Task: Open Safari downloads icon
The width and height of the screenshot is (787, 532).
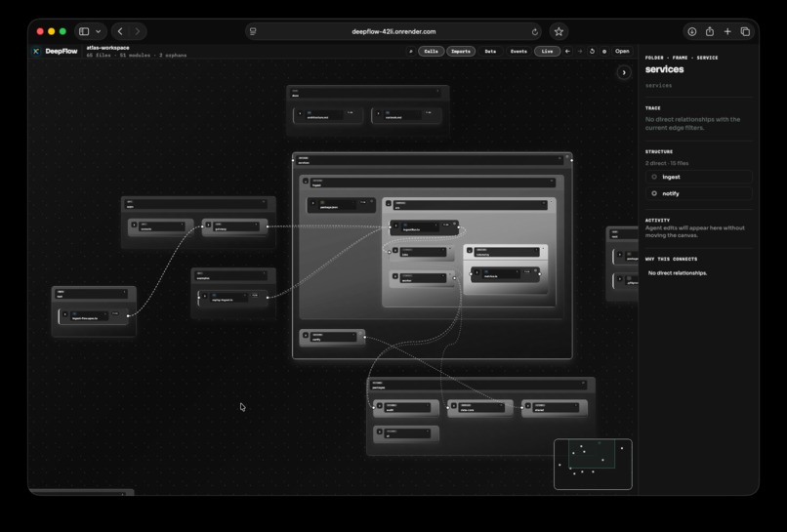Action: click(691, 31)
